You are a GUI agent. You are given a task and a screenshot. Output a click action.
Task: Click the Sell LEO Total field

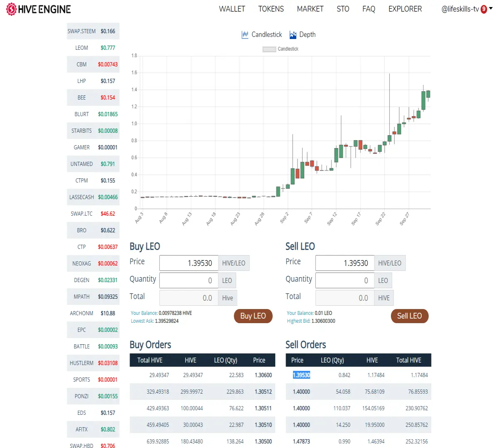tap(345, 298)
